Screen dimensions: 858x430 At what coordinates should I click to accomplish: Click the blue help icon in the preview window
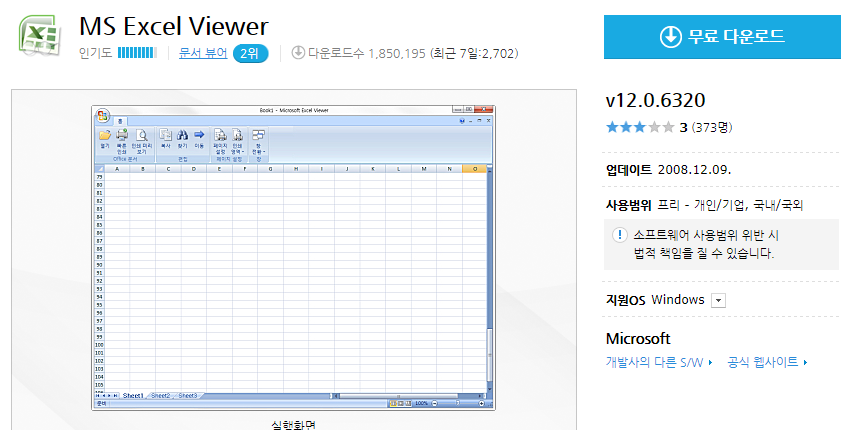462,121
